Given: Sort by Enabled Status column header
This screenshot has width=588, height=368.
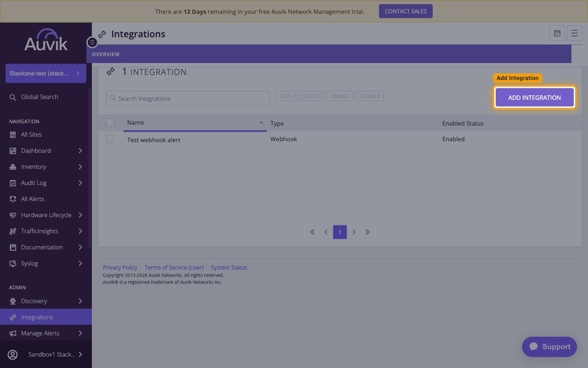Looking at the screenshot, I should coord(463,124).
